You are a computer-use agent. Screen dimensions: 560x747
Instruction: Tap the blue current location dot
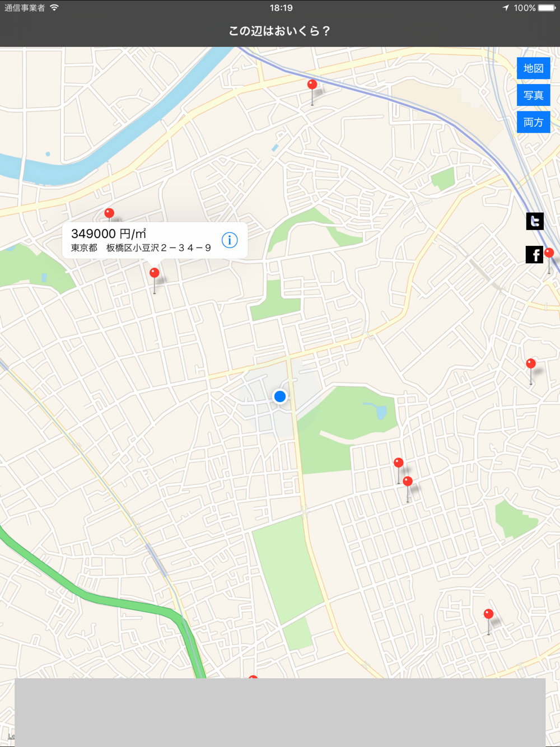tap(280, 396)
